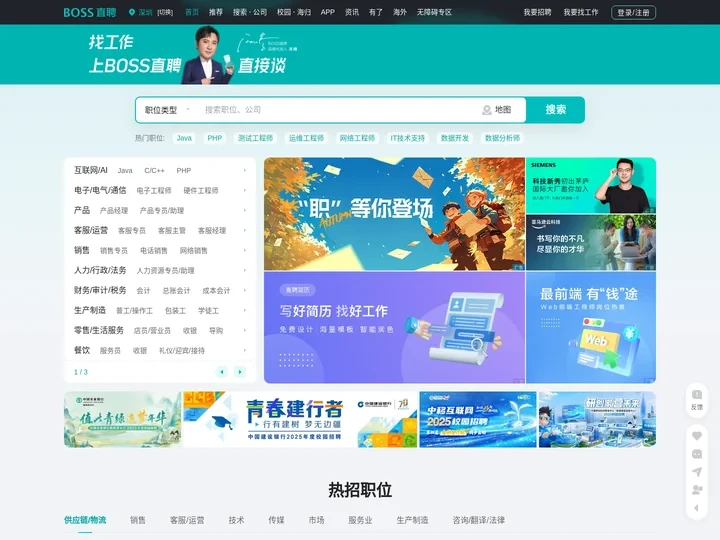Open the 中移互联网 2025校园招聘 banner
720x540 pixels.
478,419
